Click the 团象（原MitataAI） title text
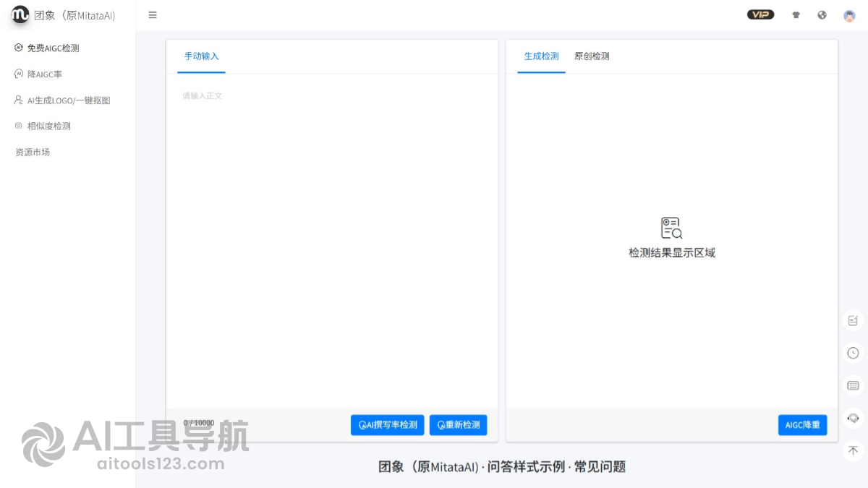The height and width of the screenshot is (488, 868). coord(75,15)
